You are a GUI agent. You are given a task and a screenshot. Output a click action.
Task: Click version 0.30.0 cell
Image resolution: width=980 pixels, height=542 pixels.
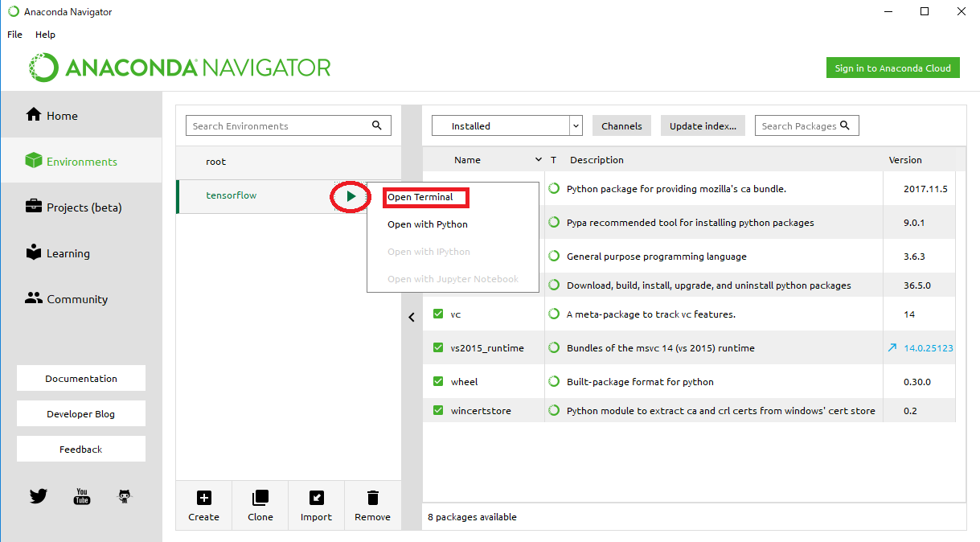(917, 382)
